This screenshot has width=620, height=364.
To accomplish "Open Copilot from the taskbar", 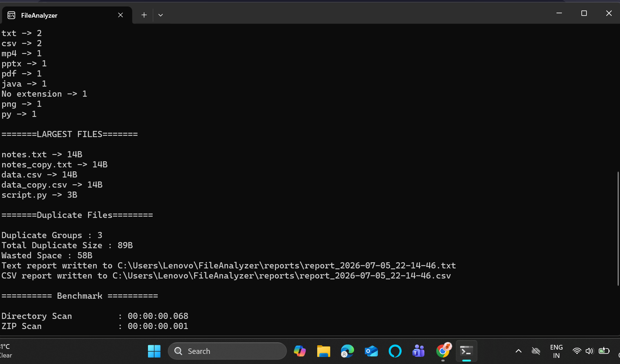I will pos(300,351).
